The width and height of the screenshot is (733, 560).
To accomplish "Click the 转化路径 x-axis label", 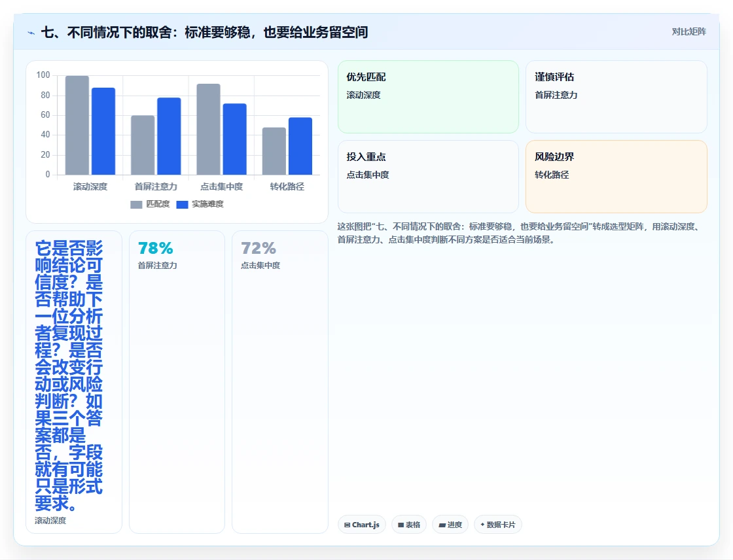I will (x=287, y=187).
